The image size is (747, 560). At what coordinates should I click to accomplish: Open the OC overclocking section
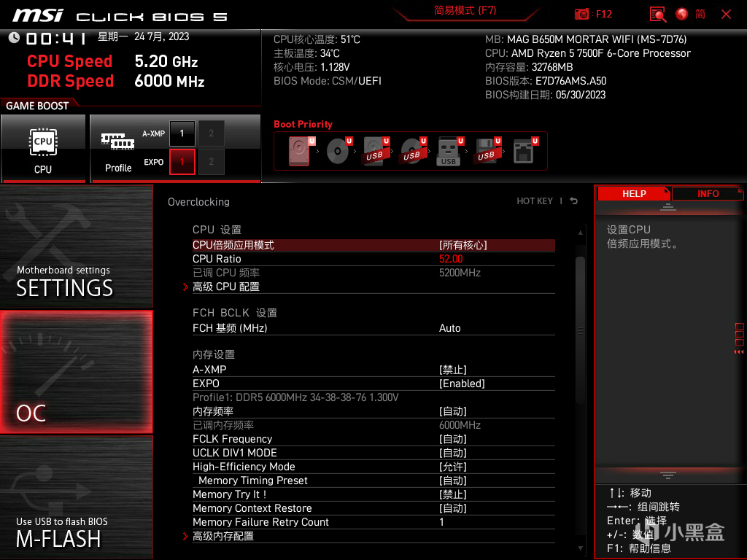[76, 372]
